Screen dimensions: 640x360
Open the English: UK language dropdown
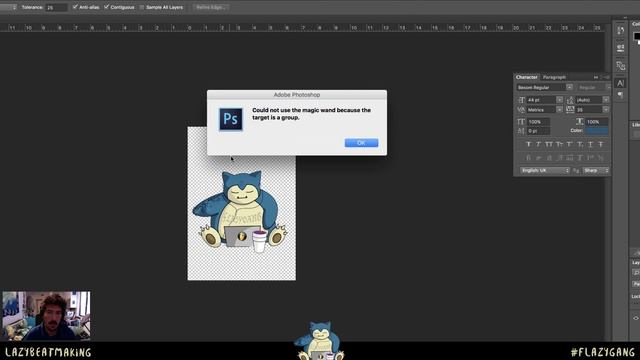pos(545,171)
